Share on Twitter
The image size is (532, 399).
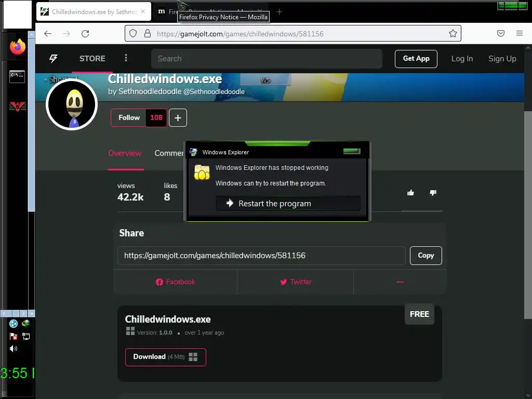point(296,282)
